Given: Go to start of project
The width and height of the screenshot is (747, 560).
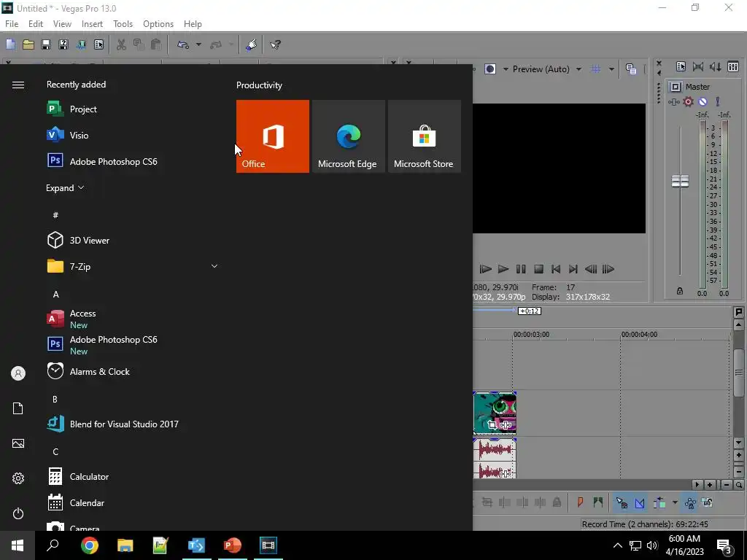Looking at the screenshot, I should [x=555, y=269].
